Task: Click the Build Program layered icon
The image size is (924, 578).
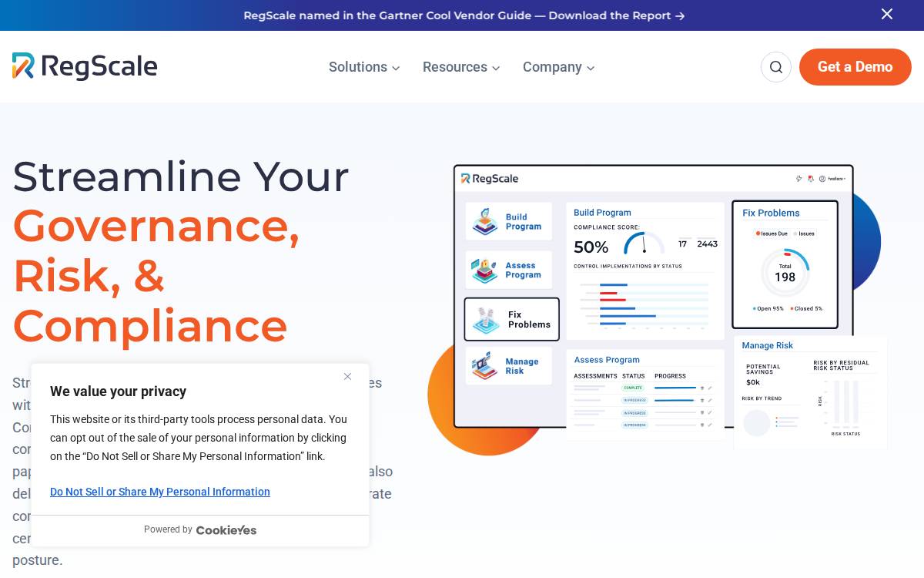Action: [485, 221]
